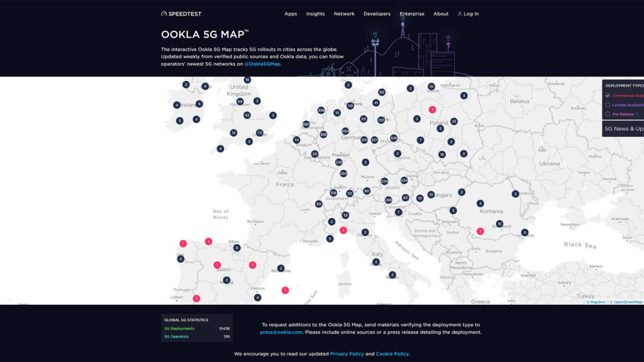Click the 5G Operators statistic label
The image size is (644, 362).
177,337
